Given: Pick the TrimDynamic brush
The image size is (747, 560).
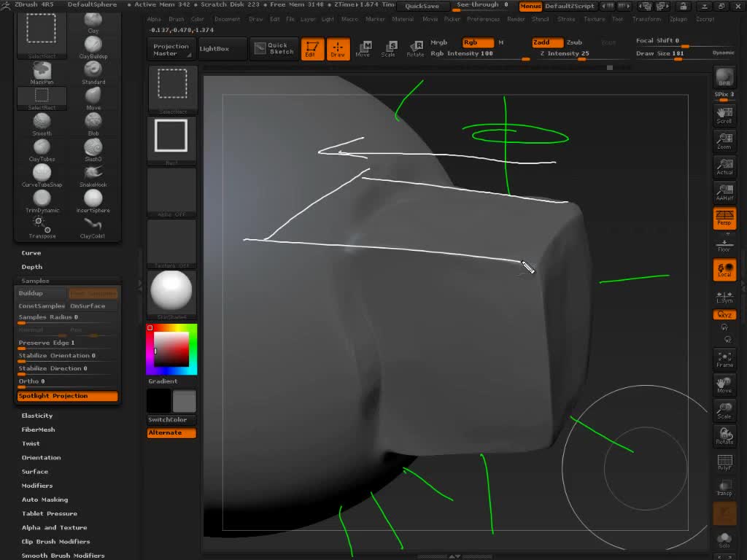Looking at the screenshot, I should [42, 202].
